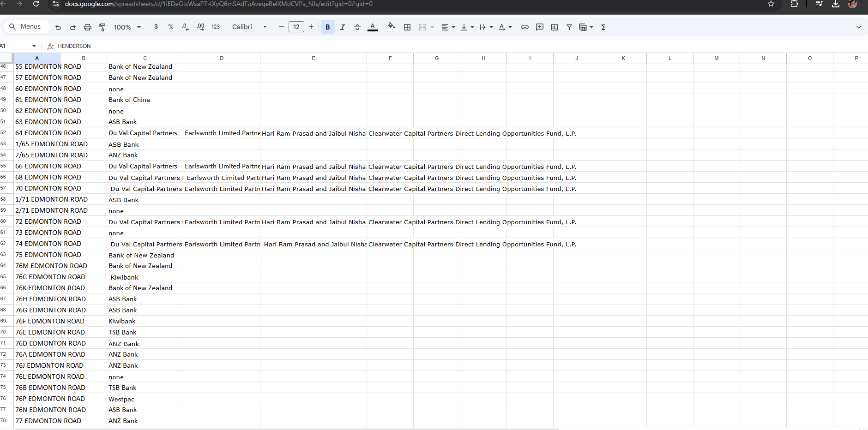This screenshot has height=430, width=868.
Task: Open the text color picker
Action: click(x=373, y=27)
